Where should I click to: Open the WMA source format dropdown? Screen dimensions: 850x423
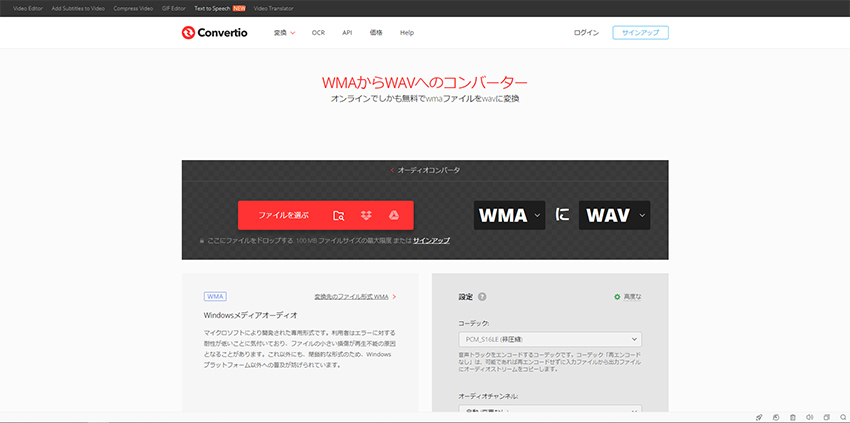pyautogui.click(x=510, y=215)
